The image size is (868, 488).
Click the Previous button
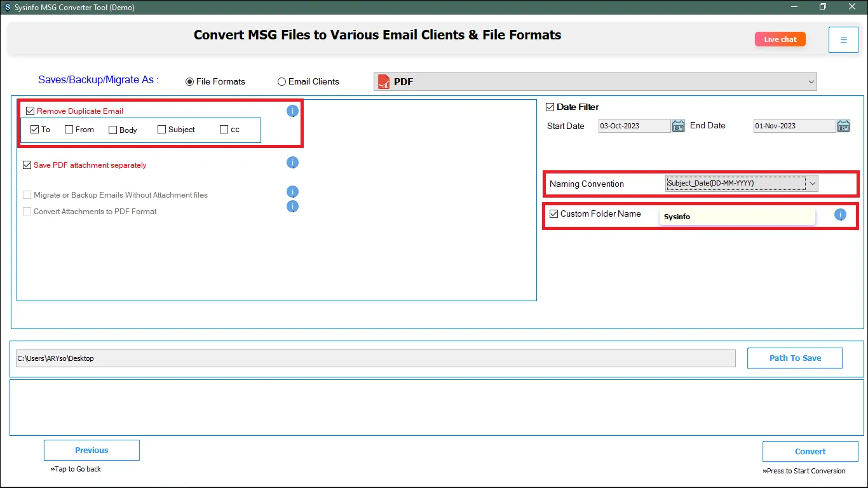pos(92,451)
